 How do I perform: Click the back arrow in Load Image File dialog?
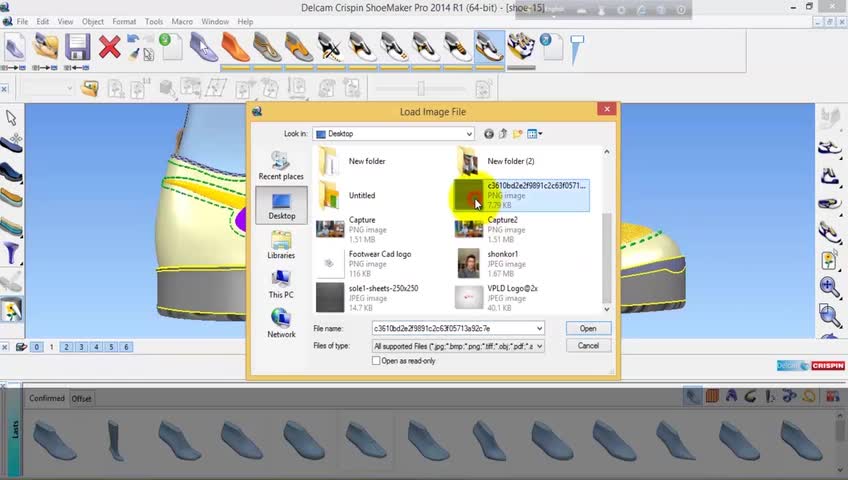click(488, 134)
